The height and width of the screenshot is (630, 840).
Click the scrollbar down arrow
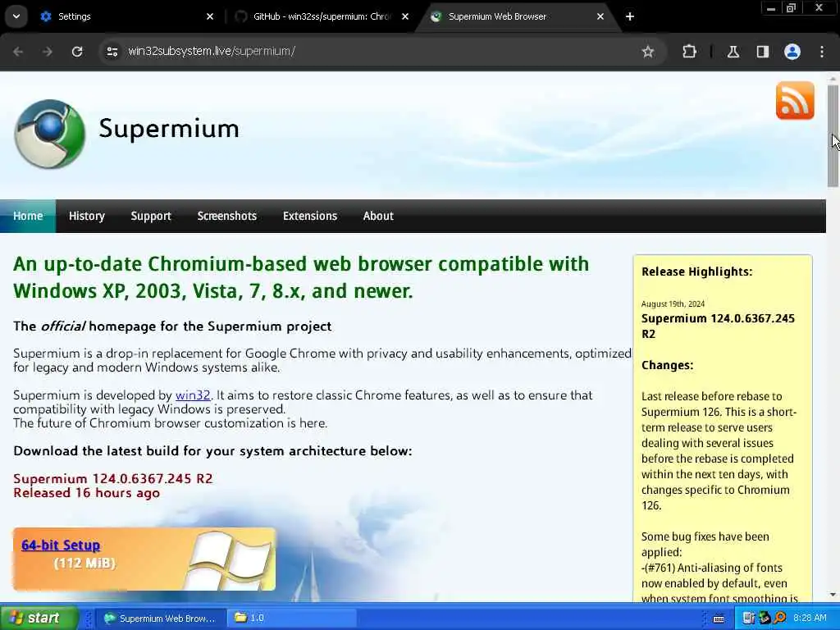click(833, 595)
